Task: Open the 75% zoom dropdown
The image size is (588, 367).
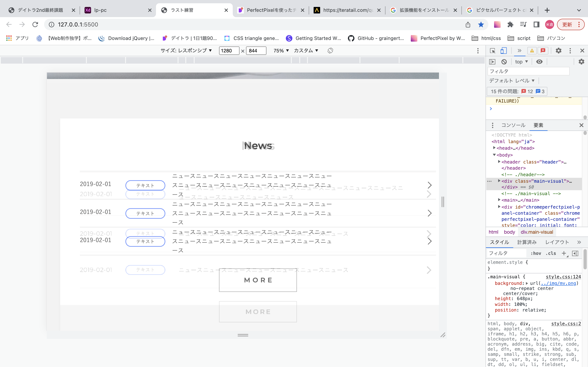Action: [x=281, y=51]
